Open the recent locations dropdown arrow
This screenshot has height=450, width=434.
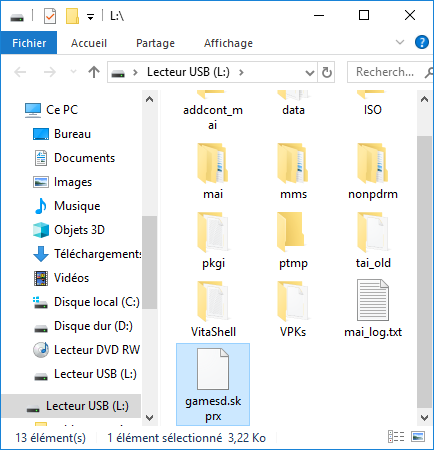click(x=73, y=72)
